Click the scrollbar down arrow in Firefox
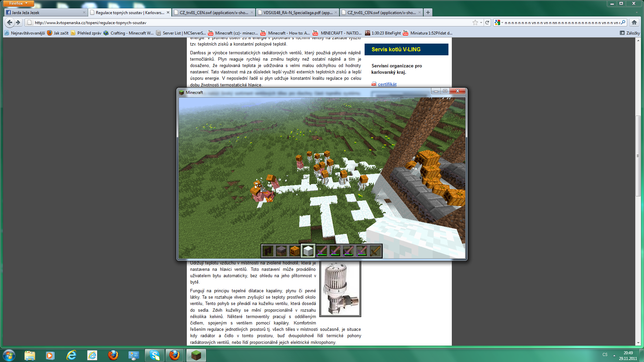Image resolution: width=644 pixels, height=362 pixels. (638, 343)
